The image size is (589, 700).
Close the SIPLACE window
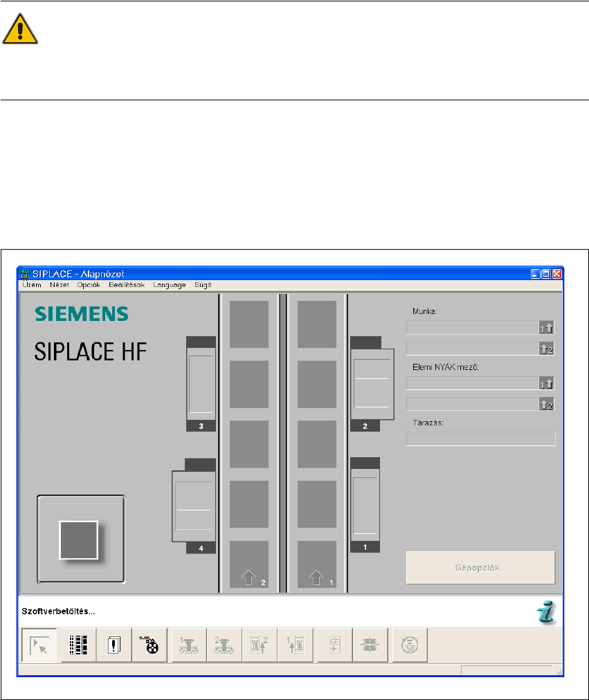pyautogui.click(x=557, y=274)
